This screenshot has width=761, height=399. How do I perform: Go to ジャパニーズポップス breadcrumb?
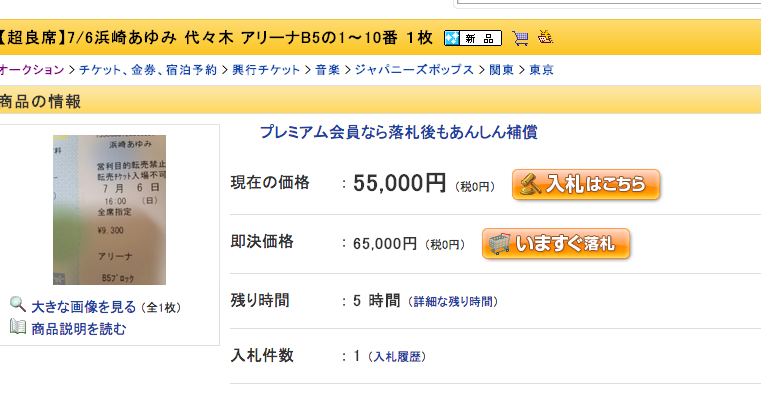[x=414, y=70]
